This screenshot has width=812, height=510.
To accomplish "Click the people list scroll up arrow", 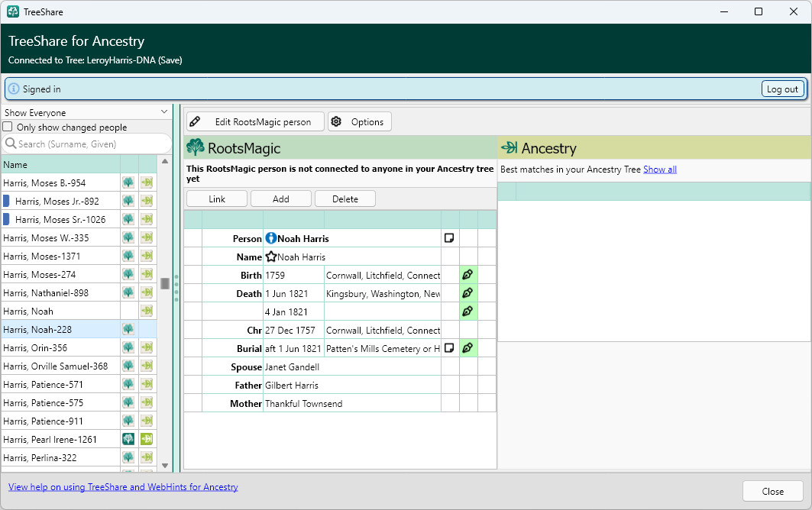I will (165, 161).
